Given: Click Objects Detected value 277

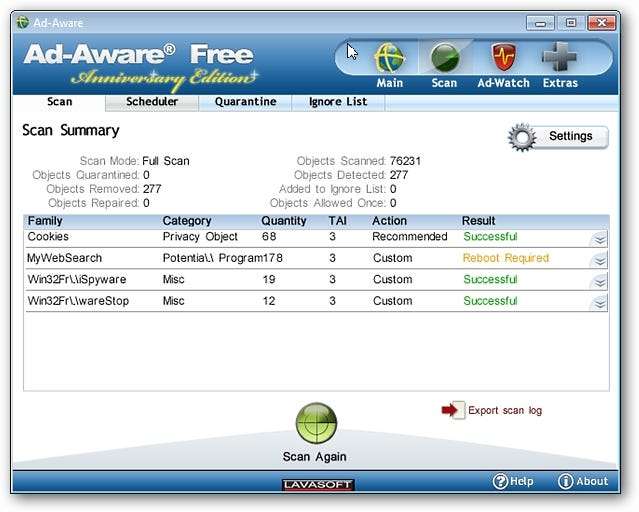Looking at the screenshot, I should coord(399,175).
